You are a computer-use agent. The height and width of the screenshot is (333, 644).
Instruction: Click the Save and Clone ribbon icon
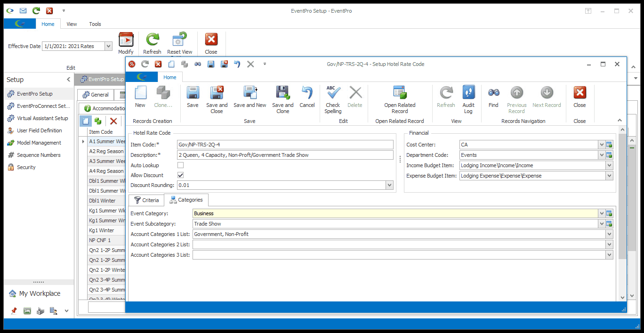tap(282, 92)
